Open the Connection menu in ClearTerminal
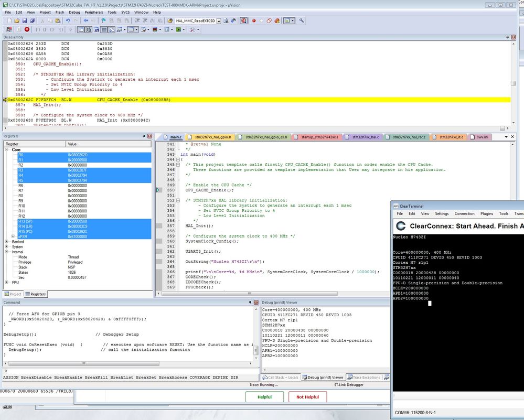This screenshot has height=420, width=524. pos(464,213)
